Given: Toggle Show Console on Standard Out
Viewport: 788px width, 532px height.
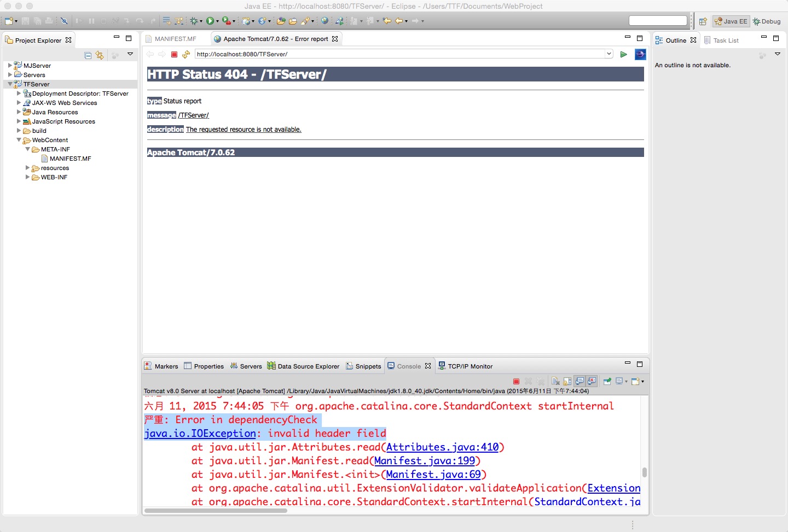Looking at the screenshot, I should pyautogui.click(x=580, y=381).
